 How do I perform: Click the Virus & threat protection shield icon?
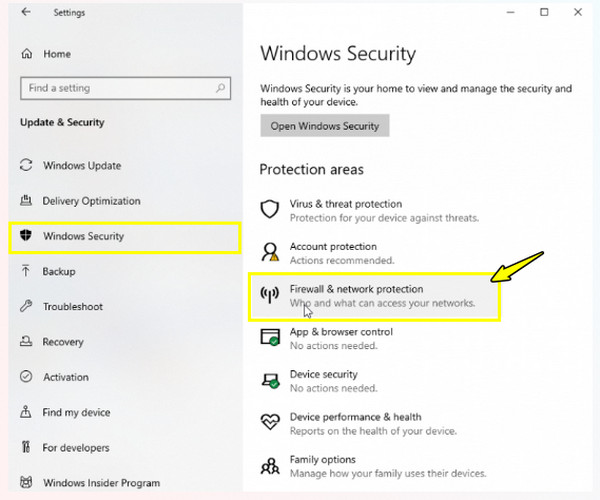point(270,209)
